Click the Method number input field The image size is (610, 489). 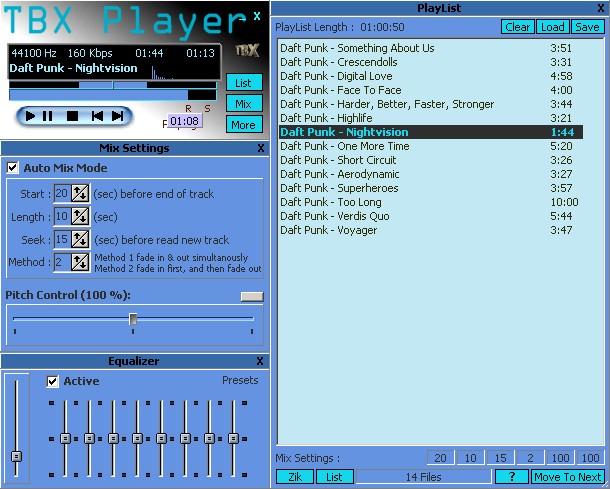tap(62, 262)
